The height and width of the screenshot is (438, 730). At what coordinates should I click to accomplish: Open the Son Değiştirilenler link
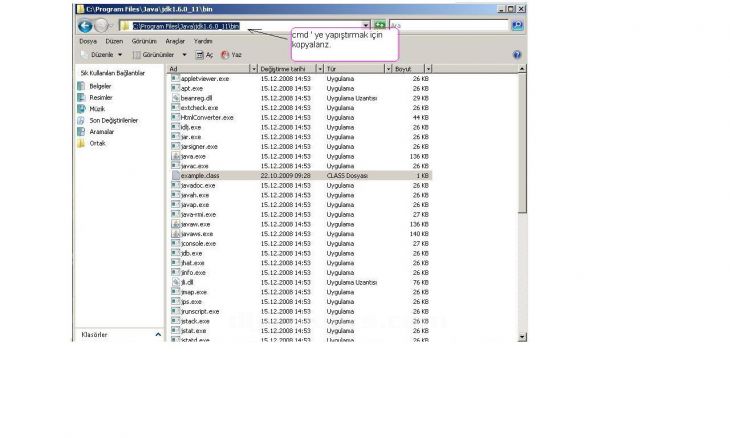click(114, 121)
